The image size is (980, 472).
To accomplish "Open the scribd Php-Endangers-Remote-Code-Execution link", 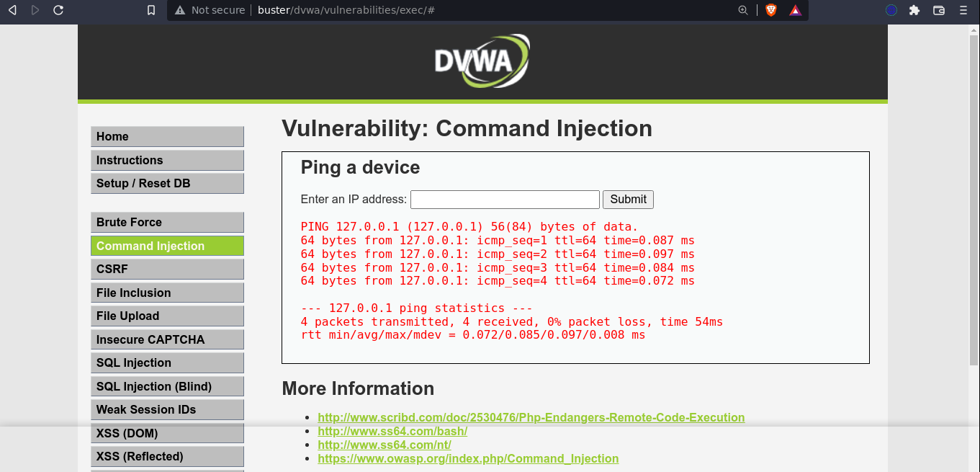I will coord(531,417).
